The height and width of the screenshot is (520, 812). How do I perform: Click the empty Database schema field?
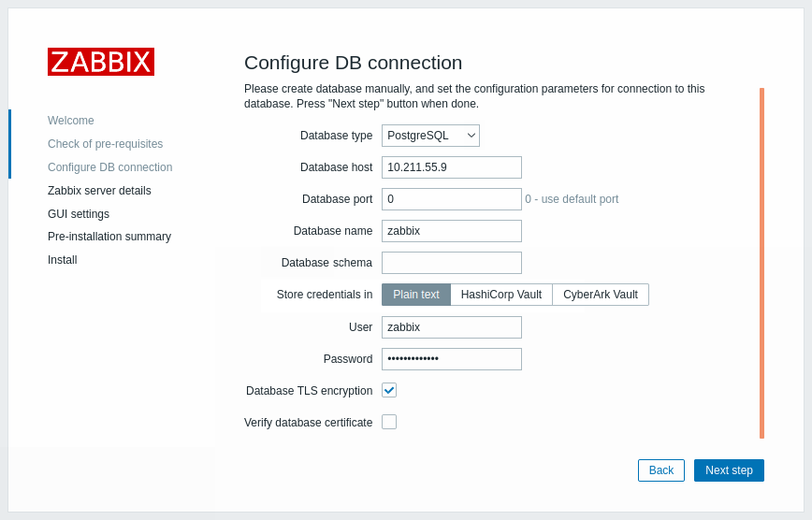(452, 263)
